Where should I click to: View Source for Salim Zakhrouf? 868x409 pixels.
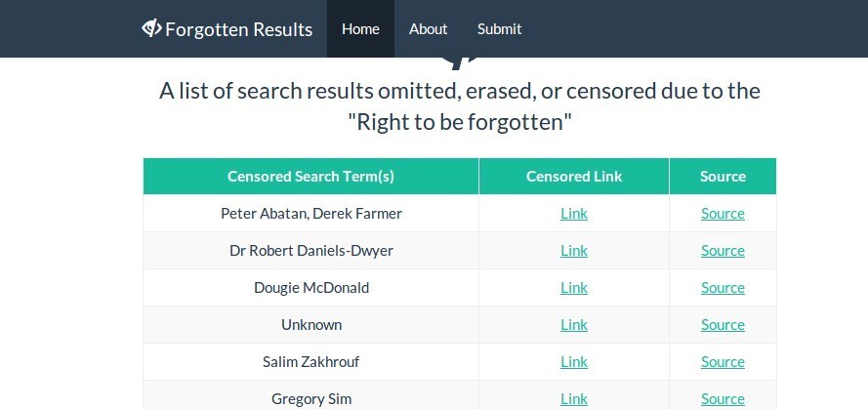click(723, 362)
